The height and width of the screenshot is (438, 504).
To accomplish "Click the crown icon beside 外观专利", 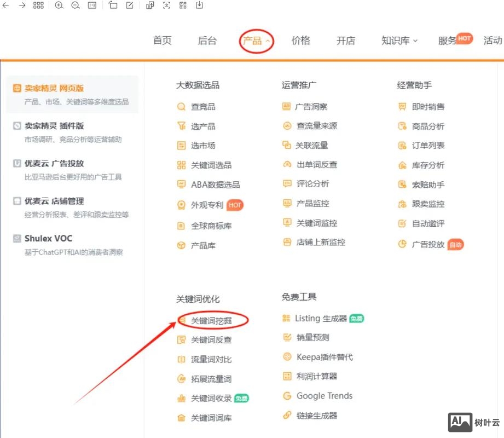I will tap(181, 204).
